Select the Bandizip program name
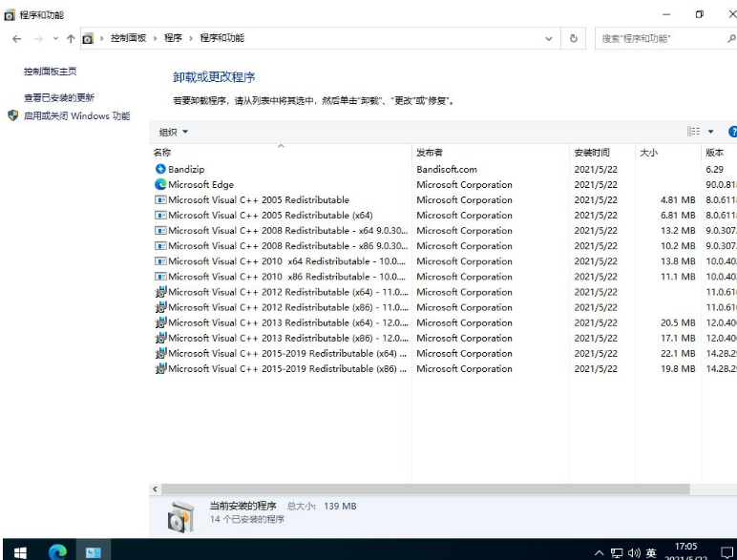The height and width of the screenshot is (560, 737). click(186, 169)
